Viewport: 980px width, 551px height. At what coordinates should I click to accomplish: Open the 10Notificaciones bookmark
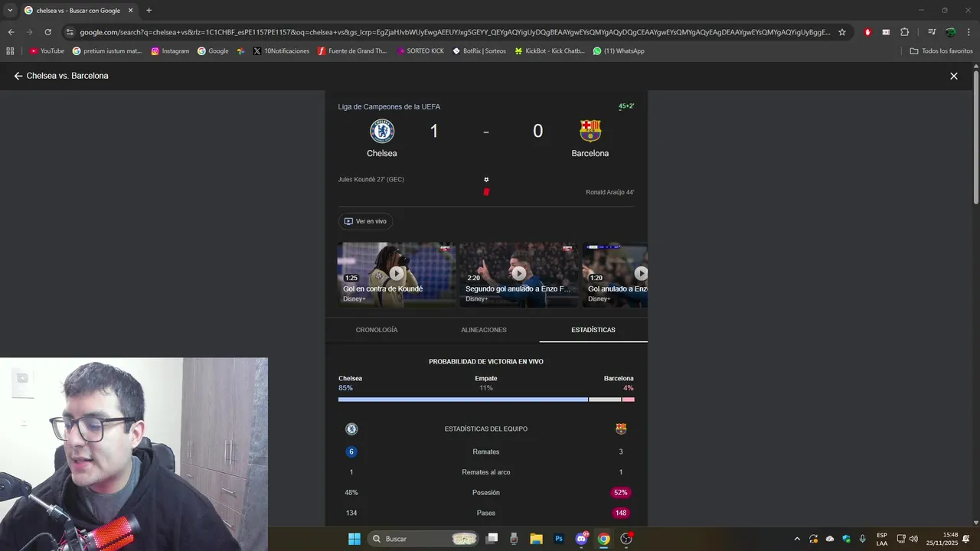[x=281, y=51]
